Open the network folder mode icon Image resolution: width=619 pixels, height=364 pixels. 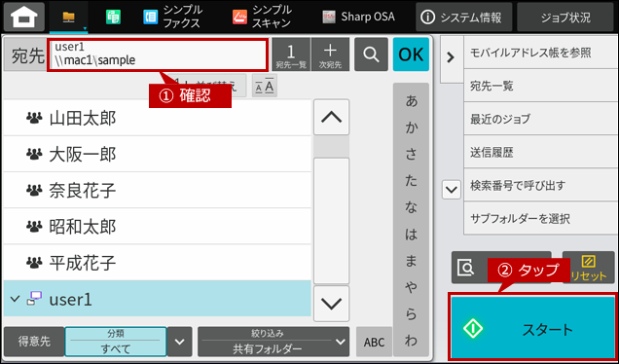[x=69, y=17]
